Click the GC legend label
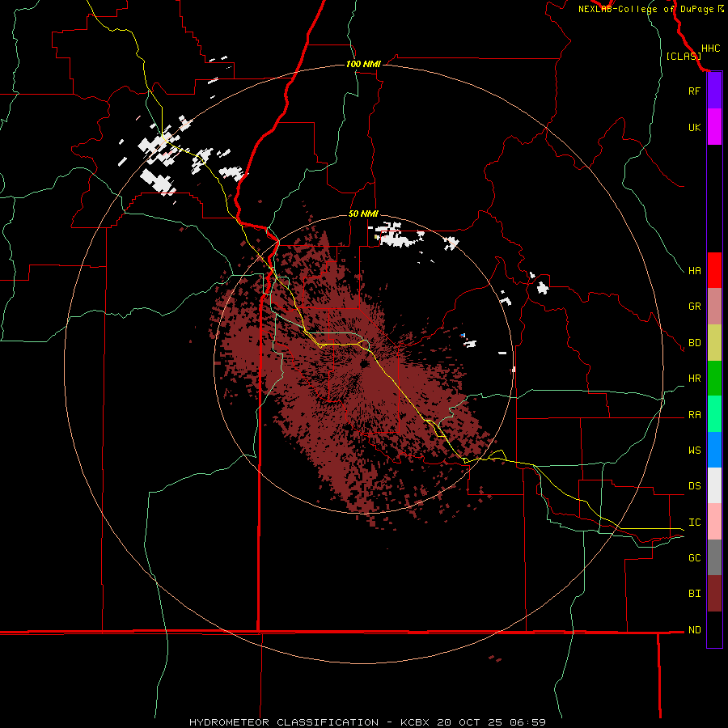 point(694,557)
